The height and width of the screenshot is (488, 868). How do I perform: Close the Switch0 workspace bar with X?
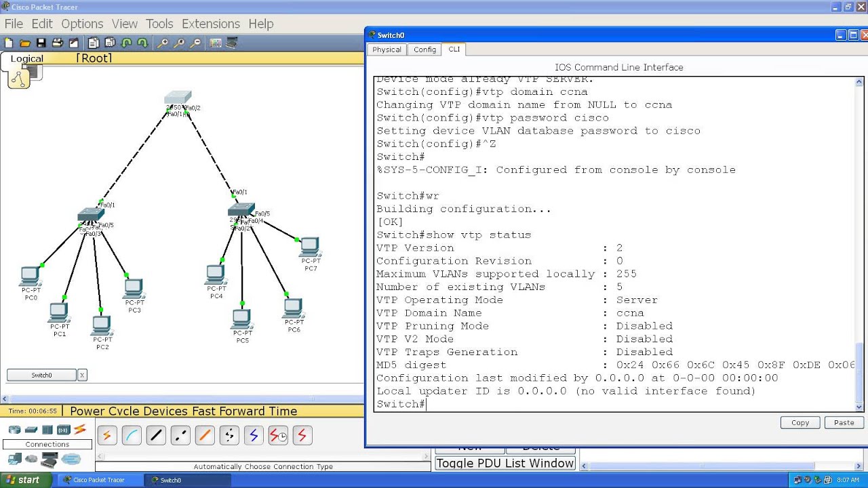82,375
